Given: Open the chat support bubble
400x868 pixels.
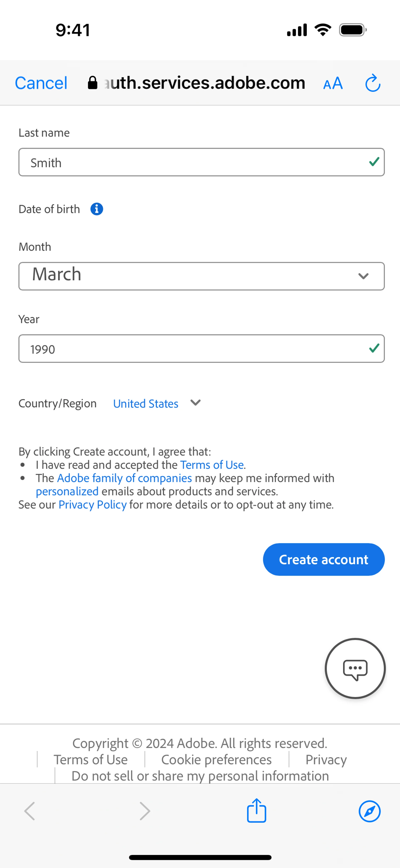Looking at the screenshot, I should point(355,669).
